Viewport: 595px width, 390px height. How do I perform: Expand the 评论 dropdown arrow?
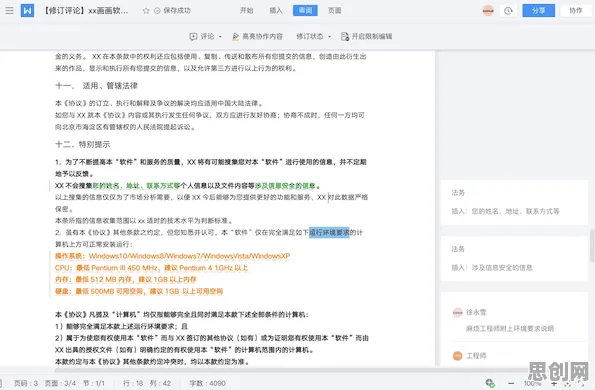[x=220, y=37]
